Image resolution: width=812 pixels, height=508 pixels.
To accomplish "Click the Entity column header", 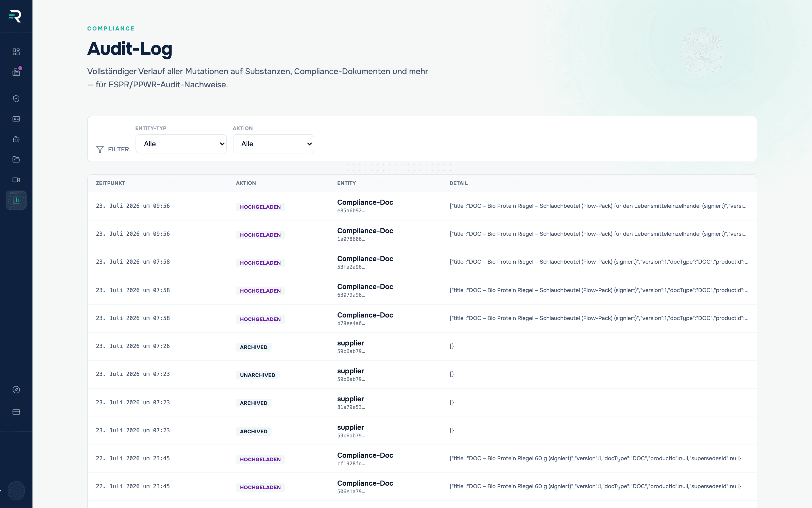I will (x=347, y=183).
